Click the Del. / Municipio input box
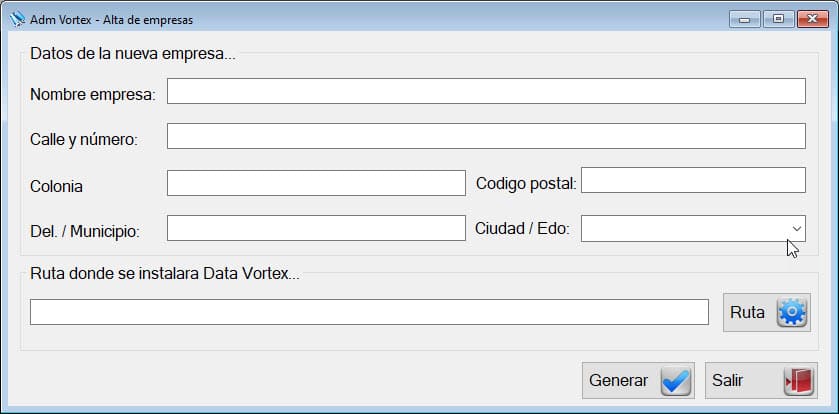 [x=316, y=228]
